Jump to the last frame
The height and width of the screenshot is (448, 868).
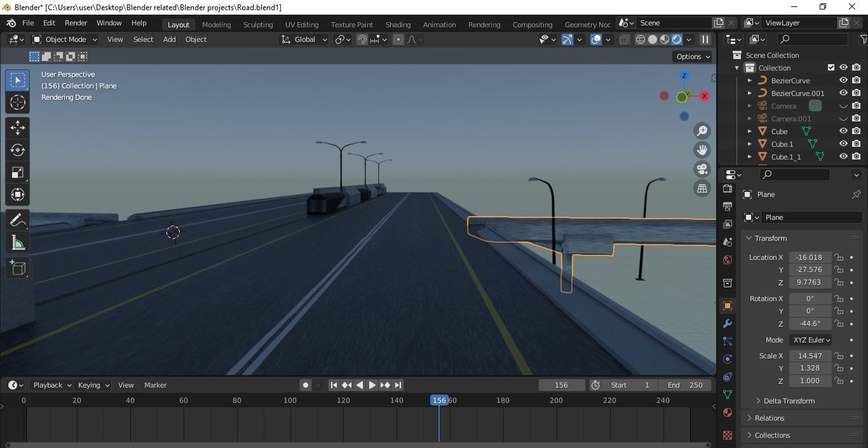(398, 385)
